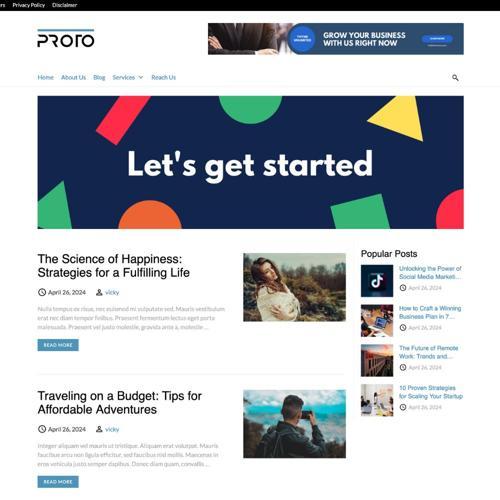This screenshot has width=500, height=500.
Task: Click clock icon on Science of Happiness post
Action: 42,292
